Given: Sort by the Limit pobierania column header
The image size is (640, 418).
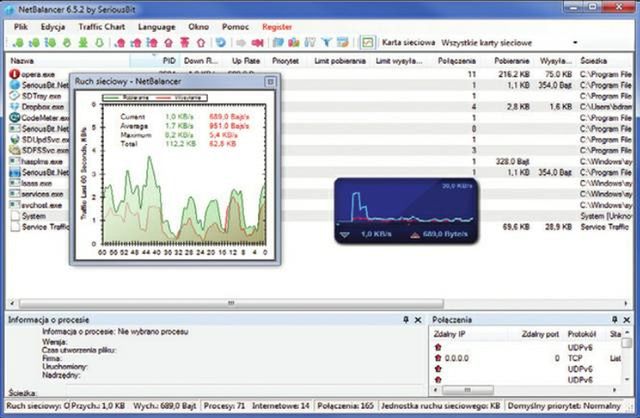Looking at the screenshot, I should 340,61.
